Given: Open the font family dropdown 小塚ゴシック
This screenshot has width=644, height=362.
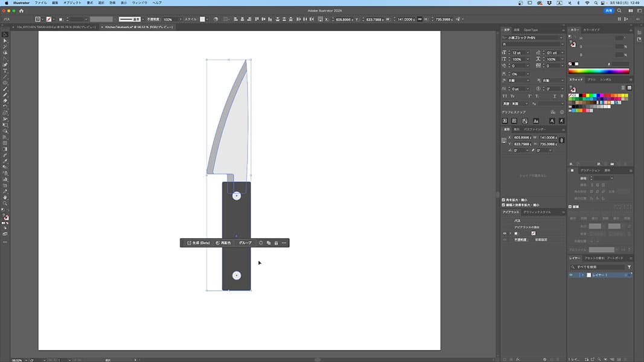Looking at the screenshot, I should 561,38.
